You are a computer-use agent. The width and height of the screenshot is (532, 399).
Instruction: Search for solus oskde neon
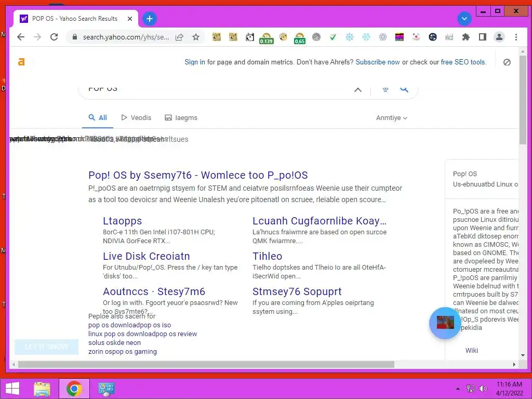click(x=114, y=343)
